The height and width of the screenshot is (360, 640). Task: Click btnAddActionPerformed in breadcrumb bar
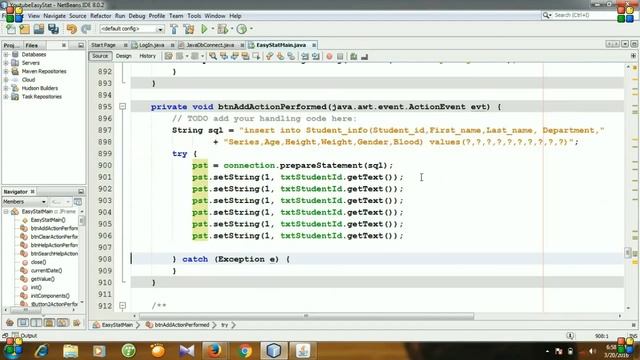[x=182, y=325]
